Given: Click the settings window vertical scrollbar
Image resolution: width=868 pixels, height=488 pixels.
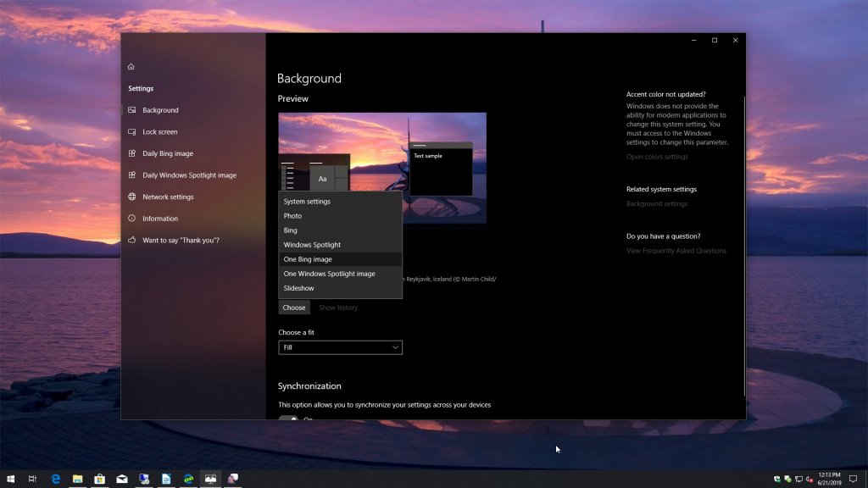Looking at the screenshot, I should [x=744, y=247].
